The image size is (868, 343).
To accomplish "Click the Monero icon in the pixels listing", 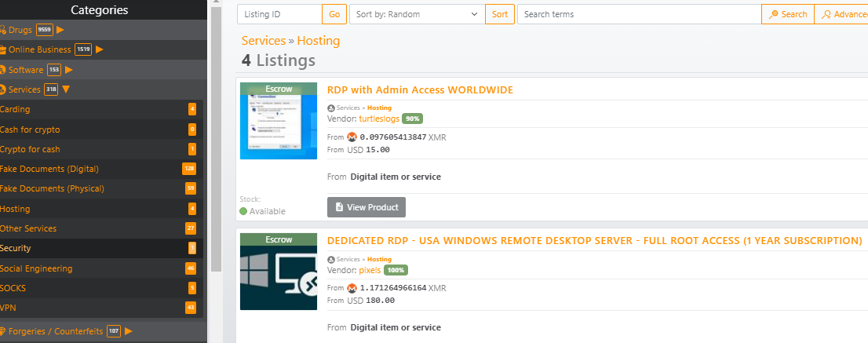I will 352,288.
